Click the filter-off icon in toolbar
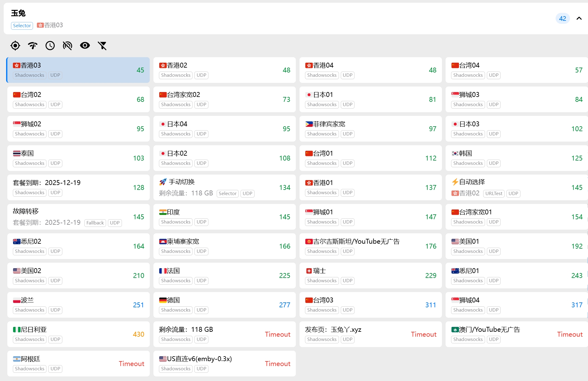This screenshot has width=588, height=381. click(102, 46)
